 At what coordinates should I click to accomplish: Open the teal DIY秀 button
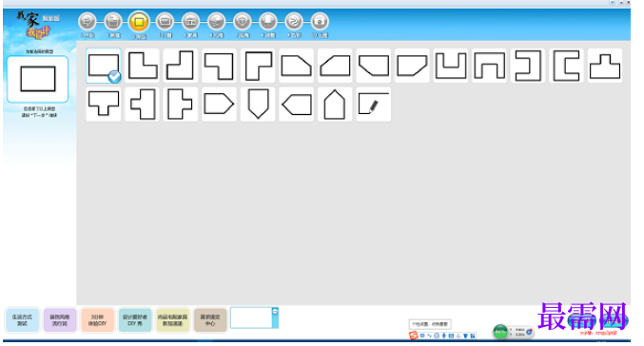tap(135, 319)
